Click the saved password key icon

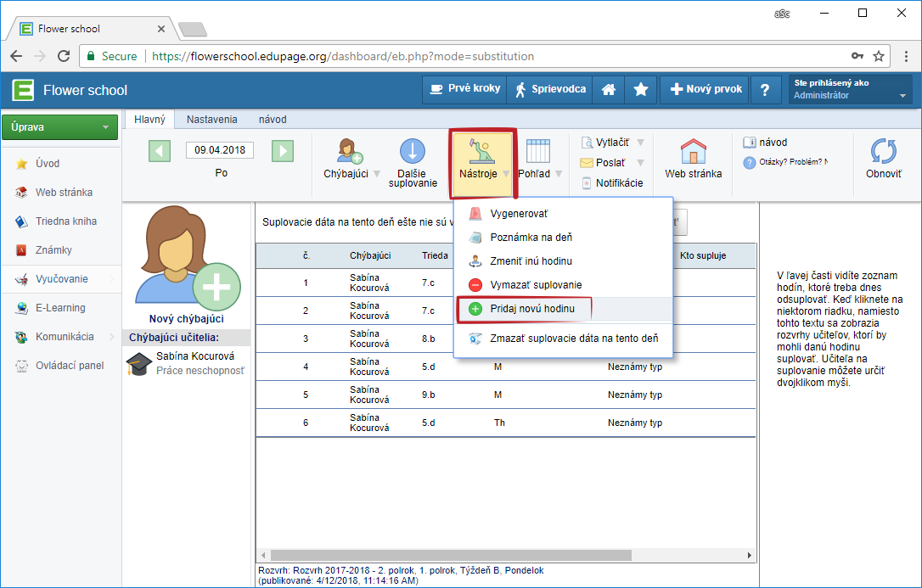pyautogui.click(x=857, y=56)
